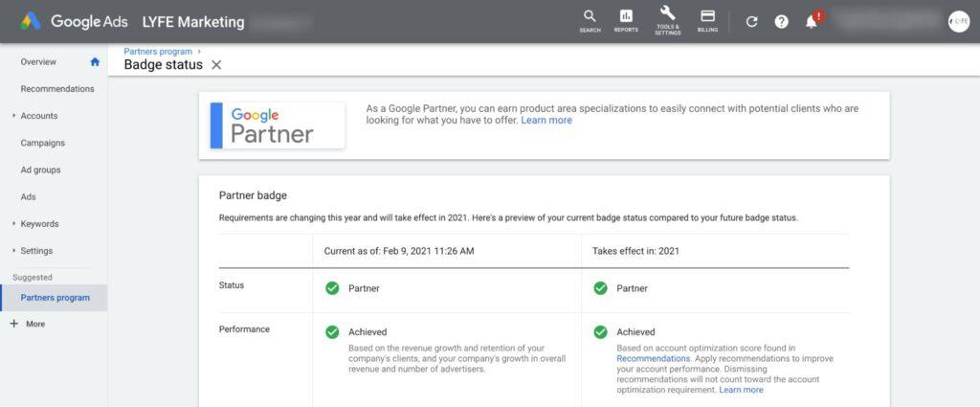Expand the Accounts sidebar item arrow
The width and height of the screenshot is (980, 407).
point(13,116)
